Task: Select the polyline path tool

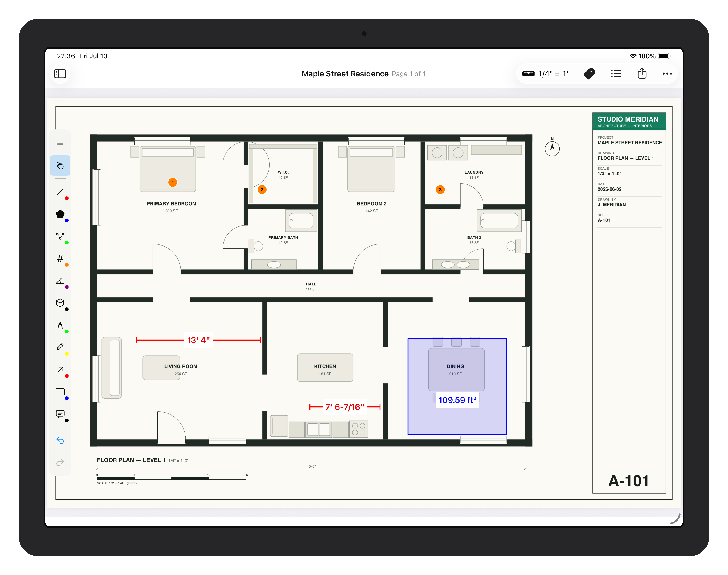Action: tap(60, 236)
